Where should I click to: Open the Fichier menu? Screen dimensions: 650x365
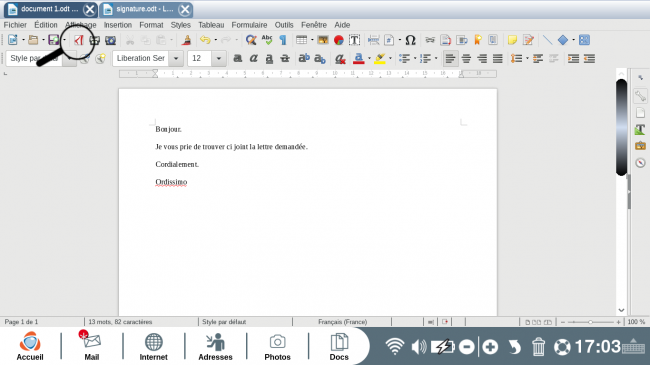coord(15,25)
